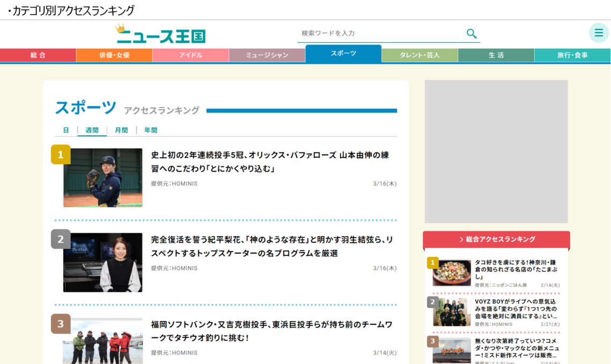611x364 pixels.
Task: Click the 2/21(火) date in sidebar
Action: coord(550,324)
